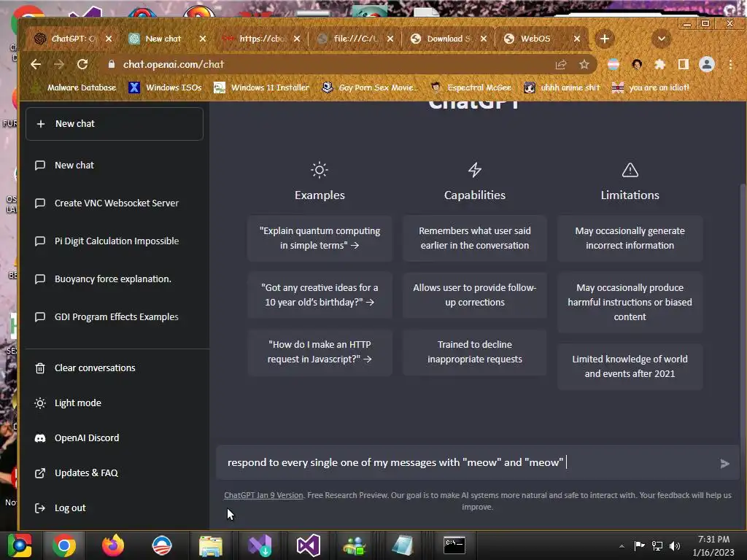Open the ChatGPT Jan 9 Version link
The width and height of the screenshot is (747, 560).
263,495
